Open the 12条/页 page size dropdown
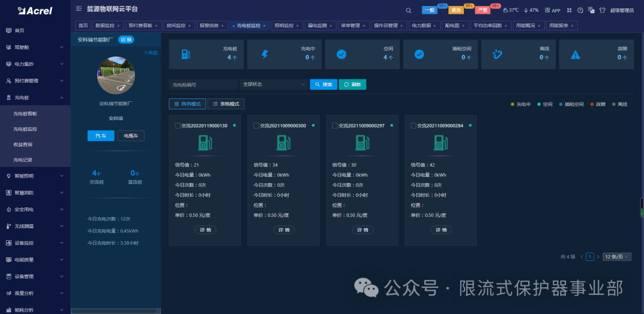This screenshot has width=644, height=314. click(616, 257)
